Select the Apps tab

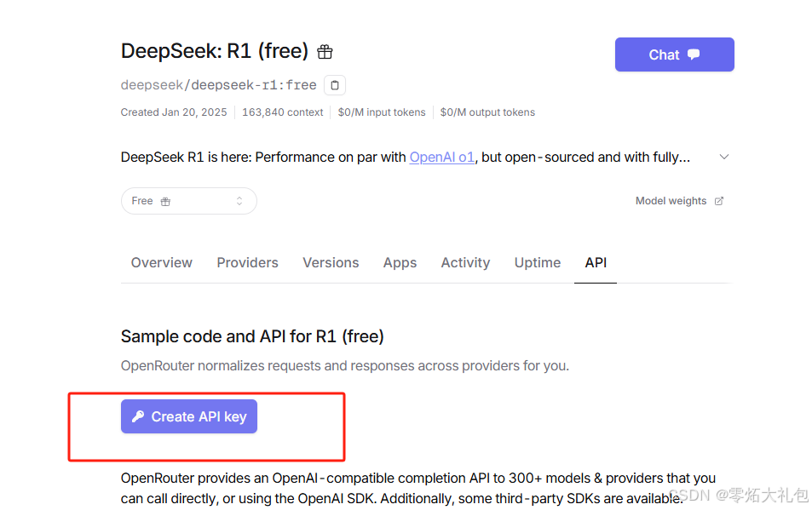[x=400, y=263]
